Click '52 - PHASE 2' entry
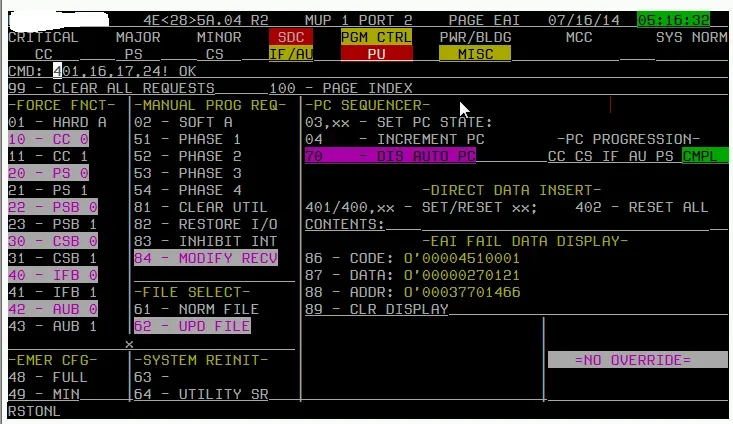The image size is (733, 424). pyautogui.click(x=188, y=156)
